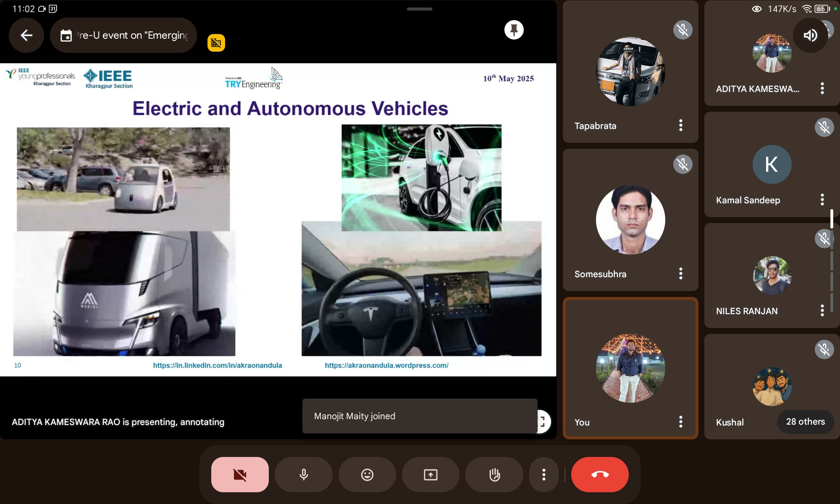Dismiss the 'Manojit Maty joined' notification
Image resolution: width=840 pixels, height=504 pixels.
point(420,416)
